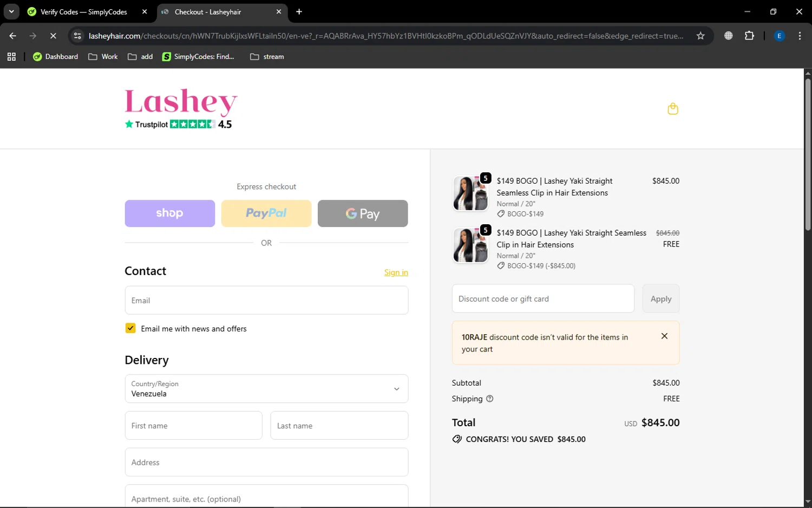Click the globe icon in the toolbar
This screenshot has width=812, height=508.
point(729,36)
